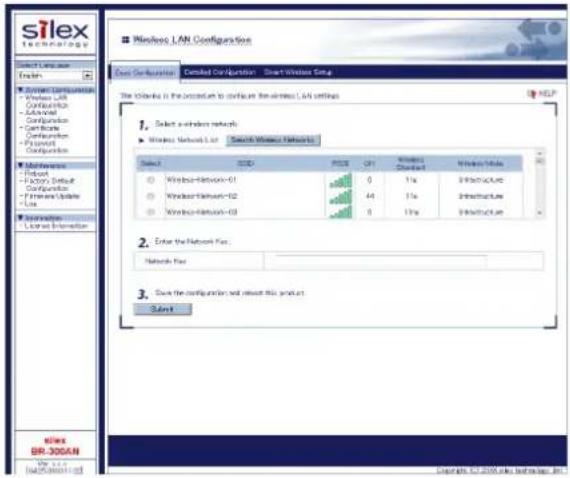Image resolution: width=570 pixels, height=478 pixels.
Task: Click the Submit button
Action: (162, 309)
